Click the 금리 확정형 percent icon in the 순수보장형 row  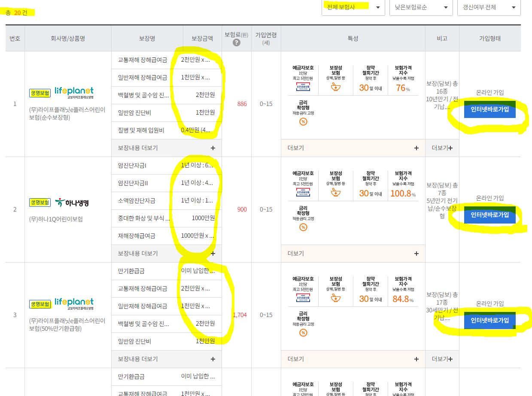click(303, 122)
